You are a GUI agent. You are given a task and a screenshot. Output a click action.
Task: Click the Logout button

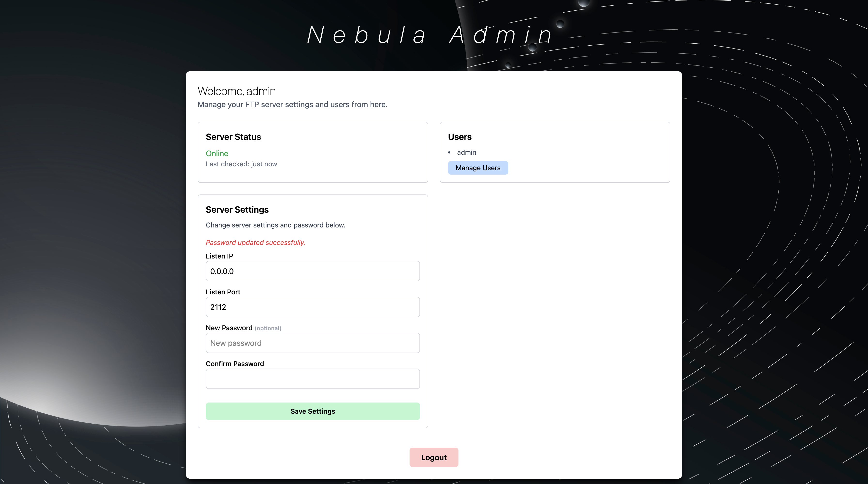434,457
